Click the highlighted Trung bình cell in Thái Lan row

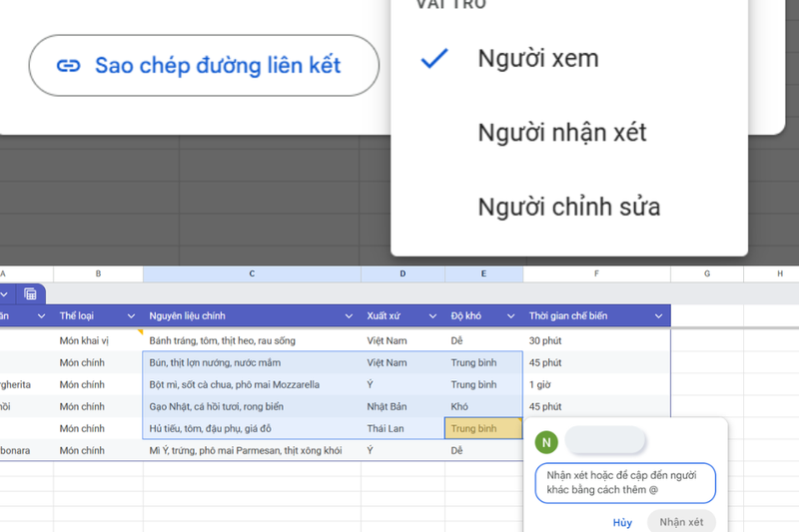(x=483, y=428)
